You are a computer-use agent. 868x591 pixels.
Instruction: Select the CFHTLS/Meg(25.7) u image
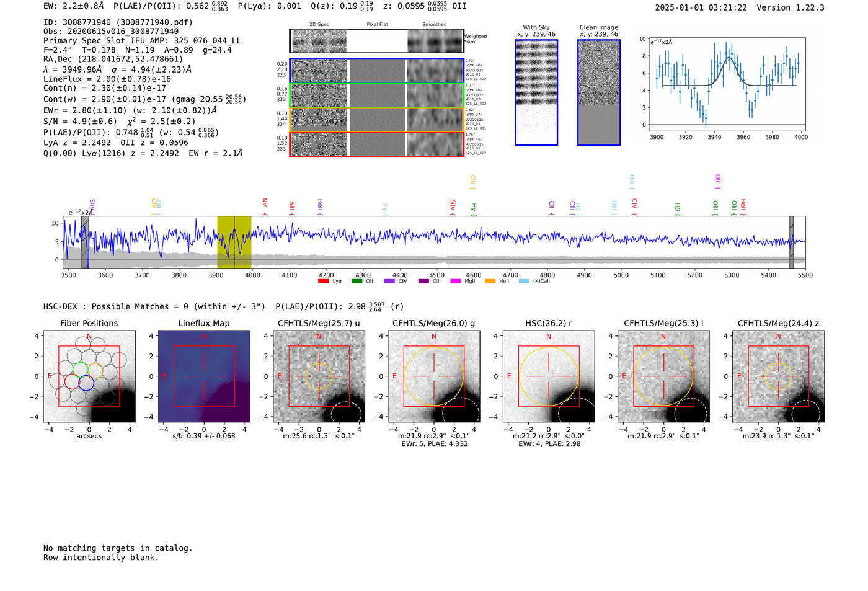coord(319,376)
